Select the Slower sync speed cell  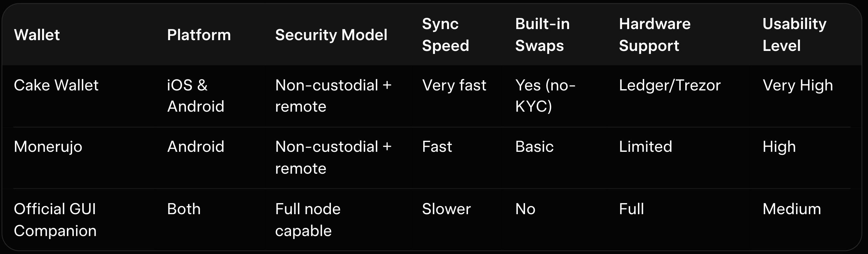(446, 209)
